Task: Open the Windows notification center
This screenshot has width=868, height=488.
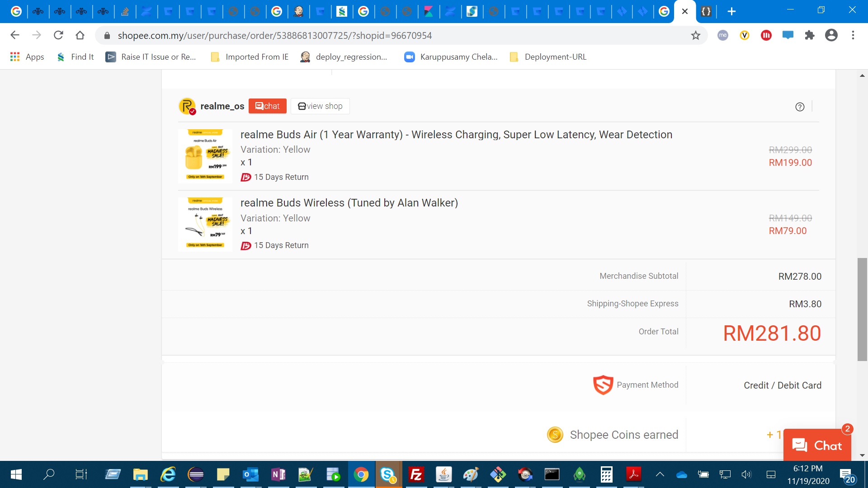Action: tap(847, 475)
